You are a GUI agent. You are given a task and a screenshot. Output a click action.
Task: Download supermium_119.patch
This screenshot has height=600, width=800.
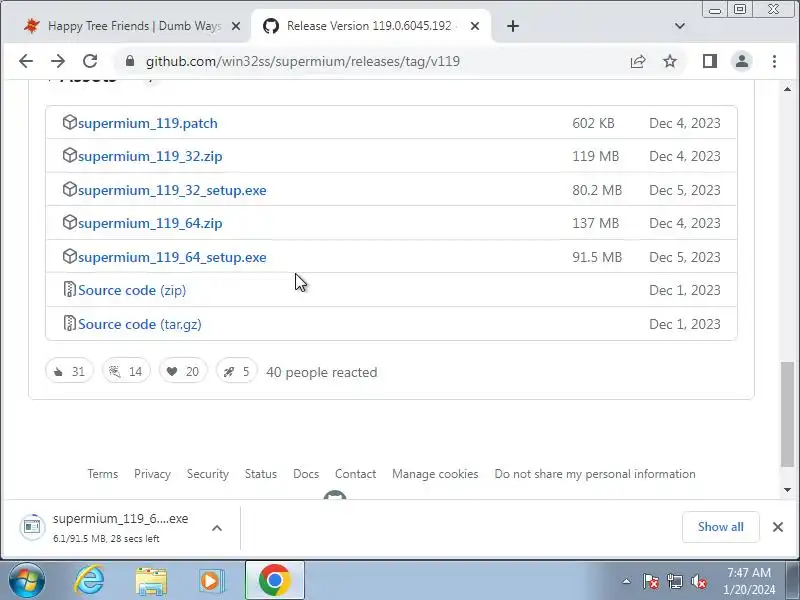147,123
